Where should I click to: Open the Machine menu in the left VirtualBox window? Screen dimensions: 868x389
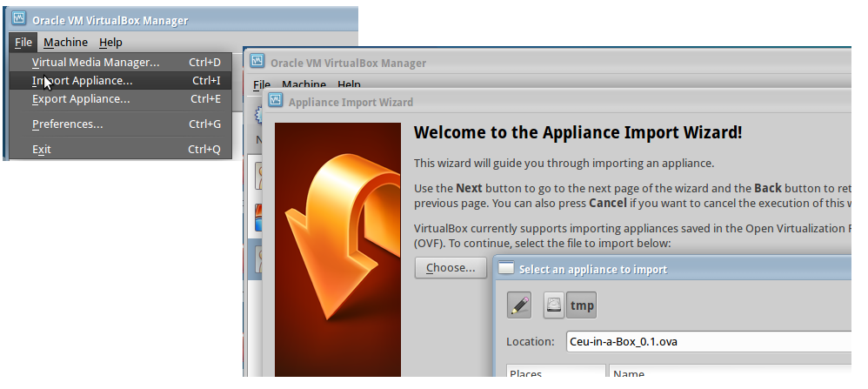pos(65,42)
